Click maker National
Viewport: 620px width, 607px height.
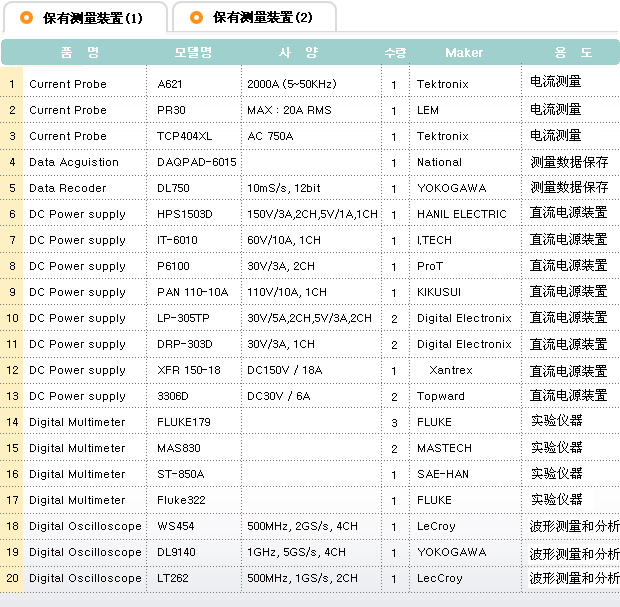439,162
